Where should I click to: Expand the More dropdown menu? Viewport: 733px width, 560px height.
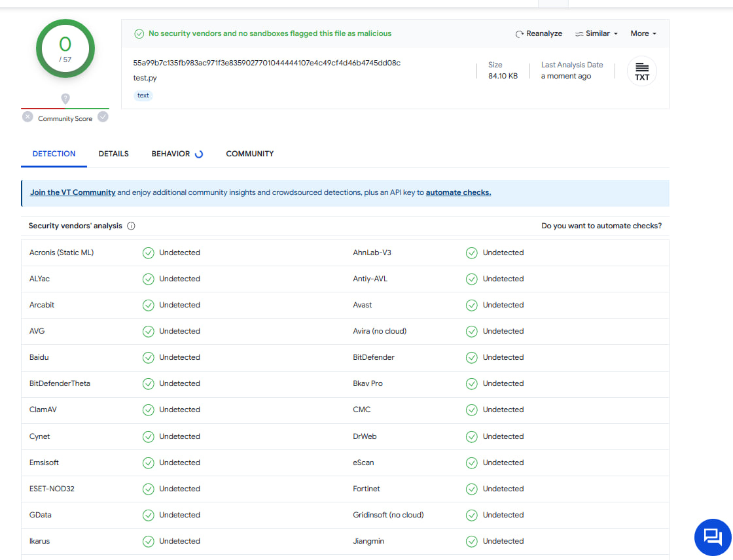643,33
